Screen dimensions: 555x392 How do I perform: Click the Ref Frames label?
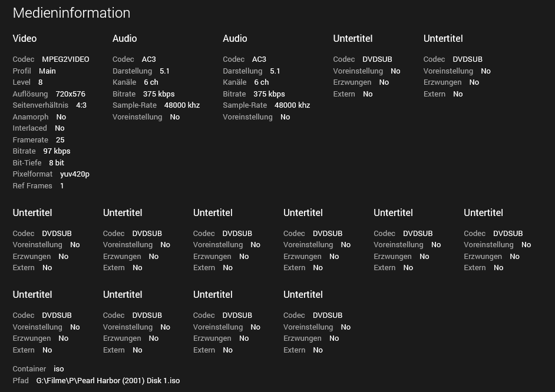pyautogui.click(x=32, y=186)
